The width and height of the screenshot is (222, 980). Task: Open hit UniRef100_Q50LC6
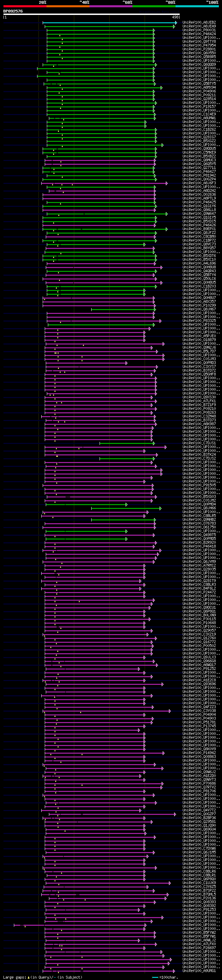[199, 278]
